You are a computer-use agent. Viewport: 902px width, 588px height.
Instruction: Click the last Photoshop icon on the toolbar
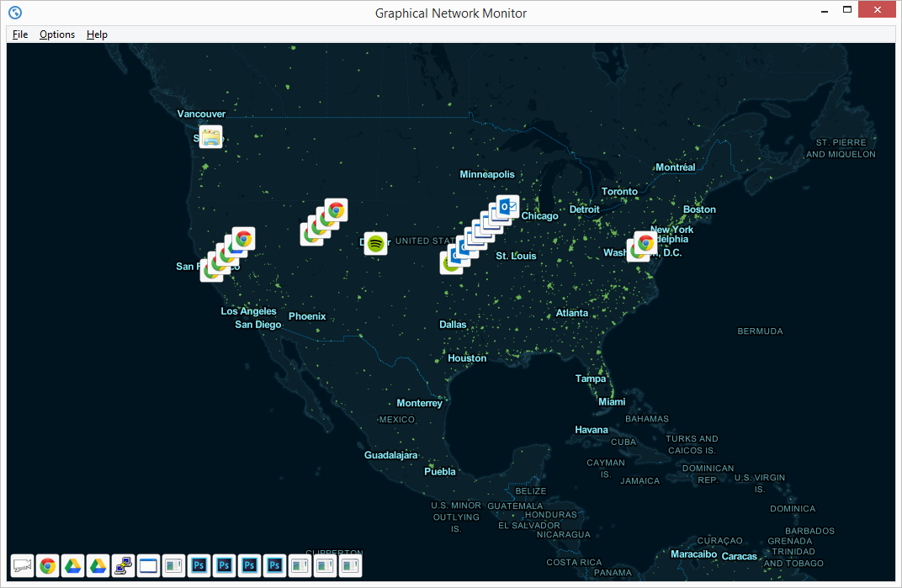pos(274,566)
